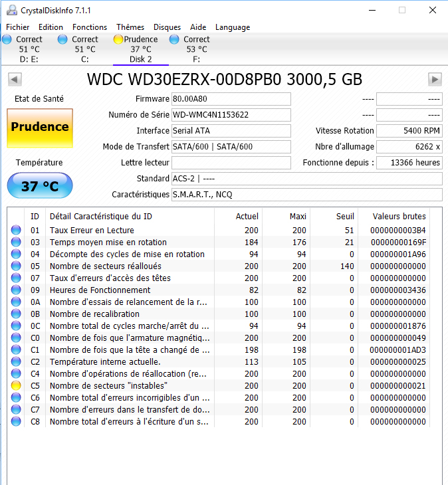The image size is (448, 485).
Task: Click the yellow Prudence health status button
Action: click(x=39, y=128)
